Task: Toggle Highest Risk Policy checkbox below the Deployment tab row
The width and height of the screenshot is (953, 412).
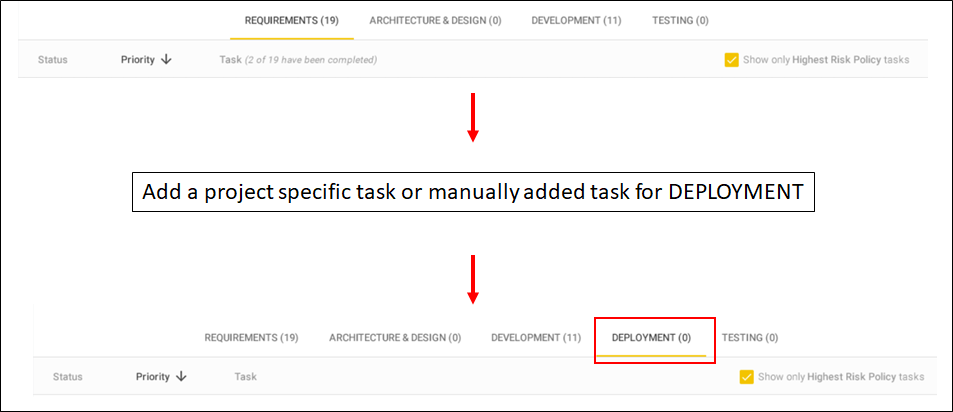Action: pyautogui.click(x=746, y=377)
